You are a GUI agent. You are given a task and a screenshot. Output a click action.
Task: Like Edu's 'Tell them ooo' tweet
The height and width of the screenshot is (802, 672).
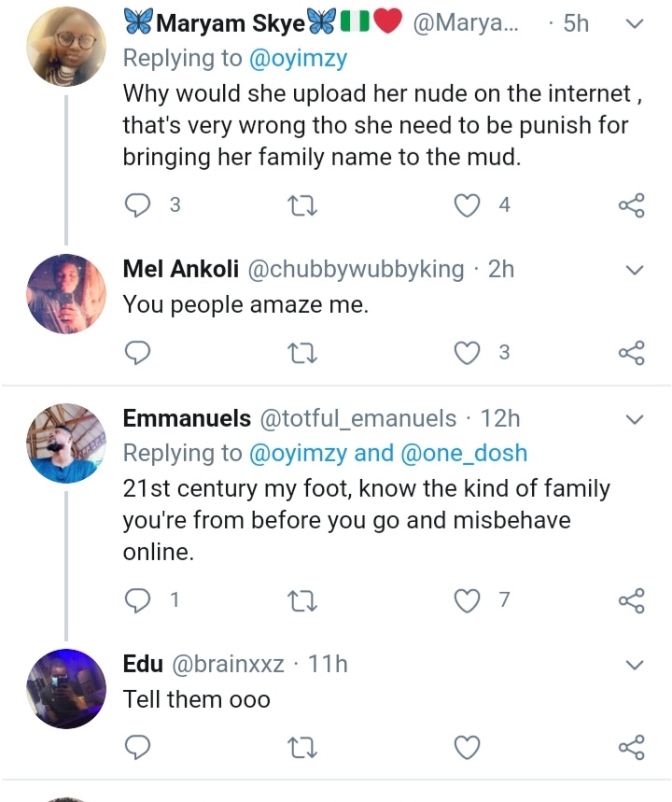467,747
